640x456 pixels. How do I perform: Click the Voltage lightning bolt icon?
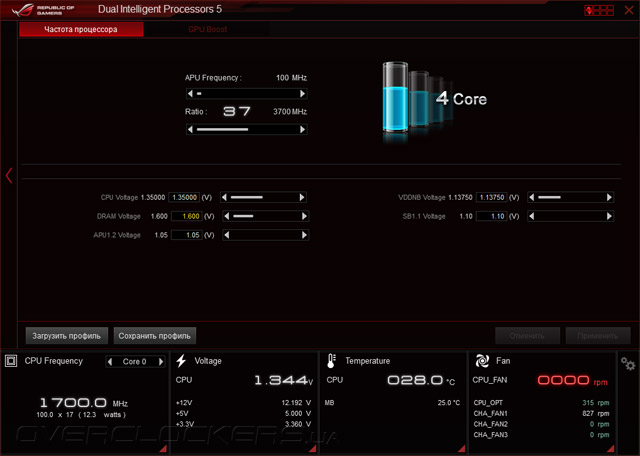click(181, 361)
